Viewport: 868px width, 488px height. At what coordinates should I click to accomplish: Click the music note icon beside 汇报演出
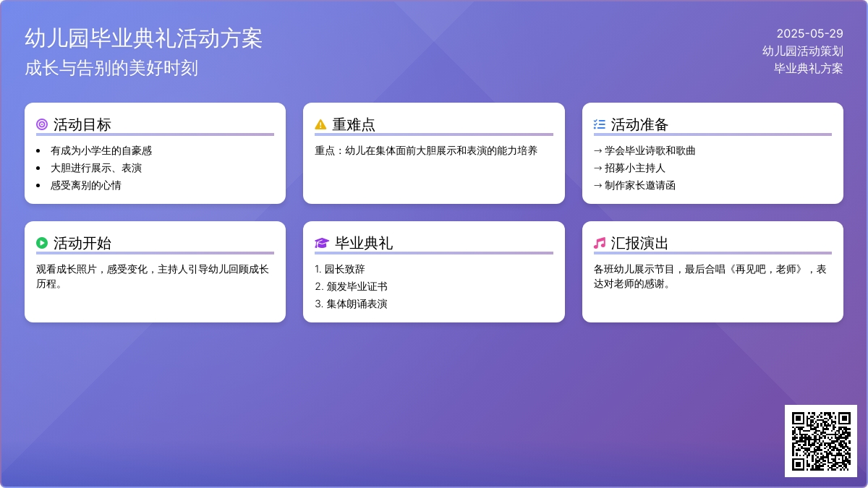coord(600,243)
